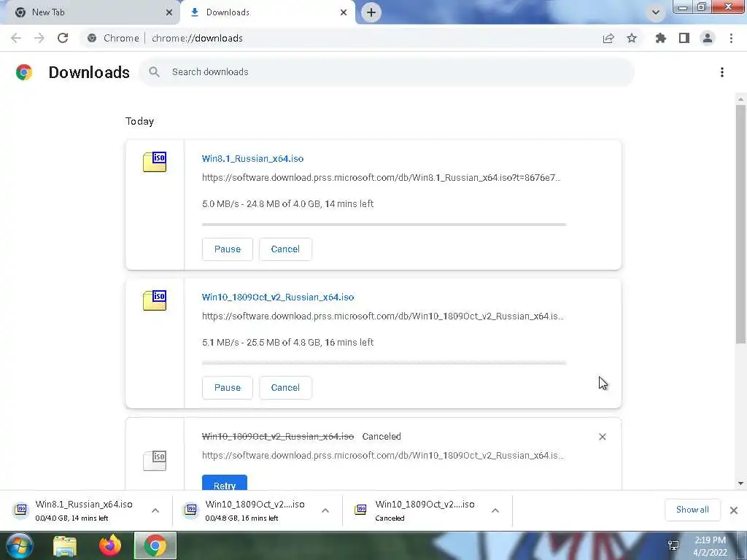
Task: Reload the Downloads page
Action: tap(63, 38)
